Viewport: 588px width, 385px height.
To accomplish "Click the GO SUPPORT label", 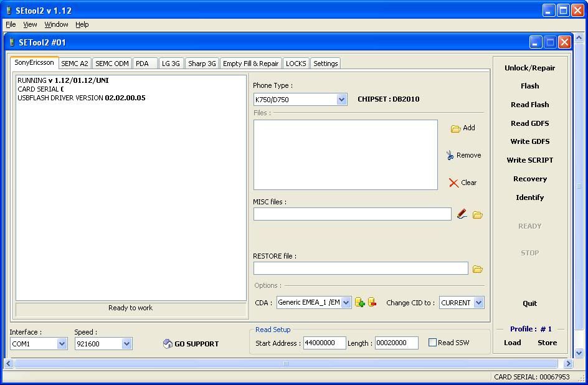I will (196, 344).
